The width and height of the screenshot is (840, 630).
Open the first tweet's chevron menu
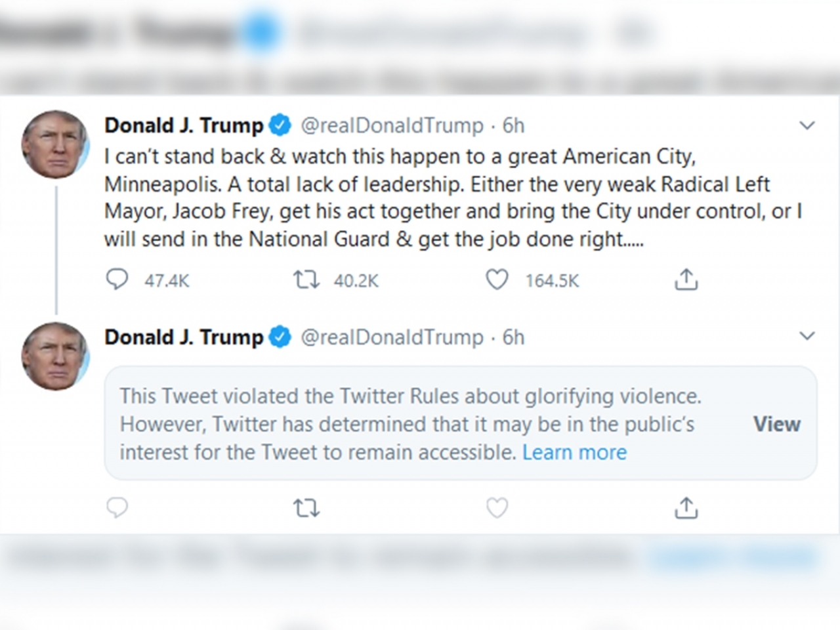tap(807, 125)
